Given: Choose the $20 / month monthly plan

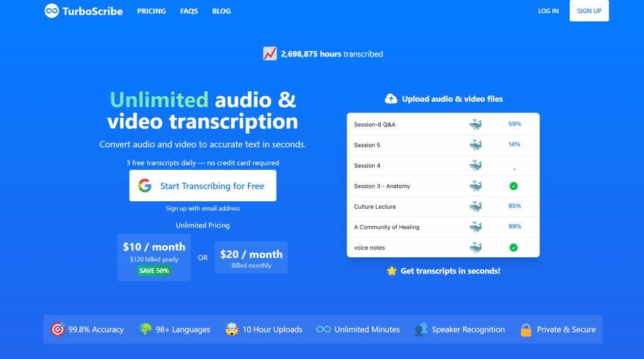Looking at the screenshot, I should [251, 257].
